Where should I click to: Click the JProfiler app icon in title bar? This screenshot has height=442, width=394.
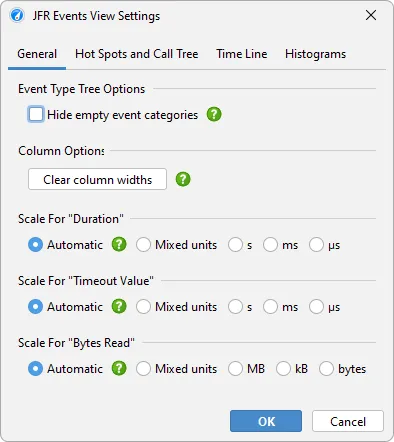[17, 15]
